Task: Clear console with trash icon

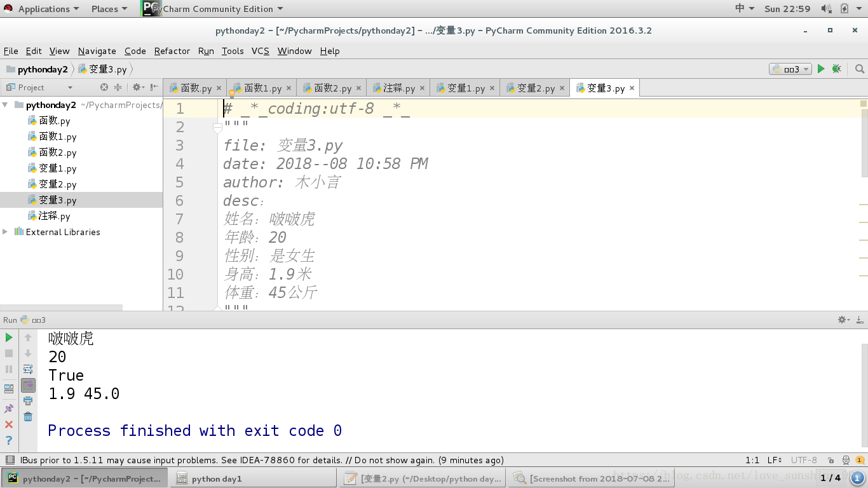Action: [x=28, y=417]
